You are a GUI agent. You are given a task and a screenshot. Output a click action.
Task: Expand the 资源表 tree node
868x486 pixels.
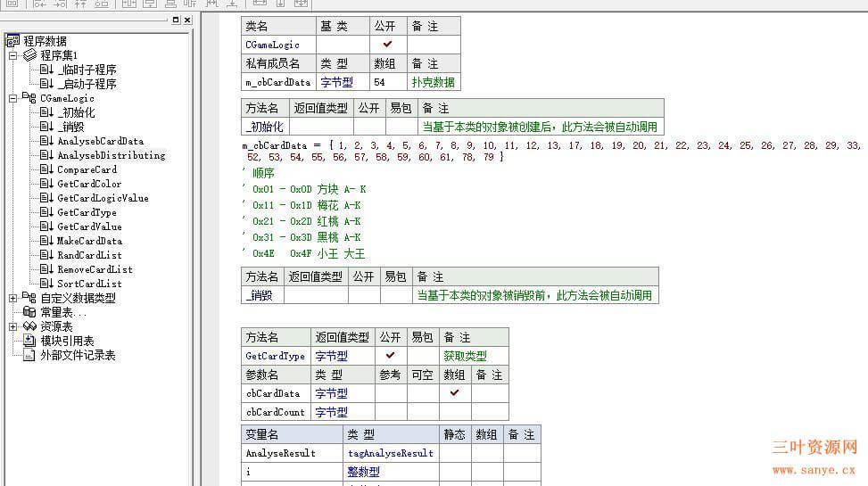click(x=12, y=326)
